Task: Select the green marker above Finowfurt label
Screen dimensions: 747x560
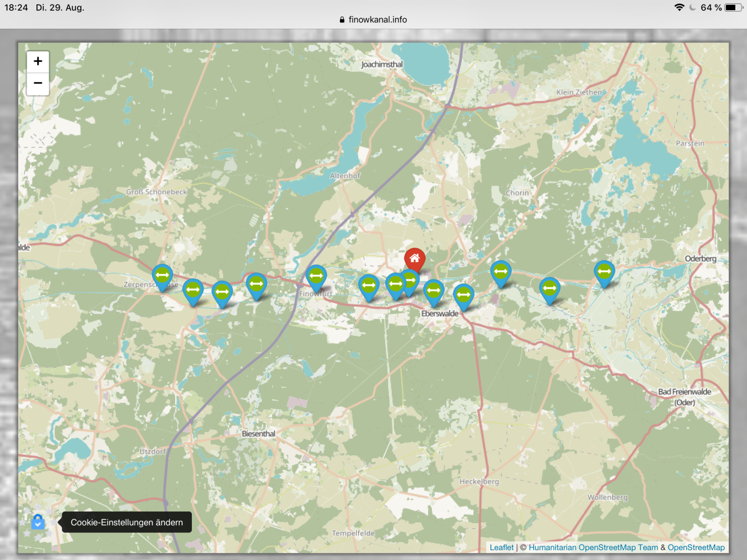Action: click(x=316, y=276)
